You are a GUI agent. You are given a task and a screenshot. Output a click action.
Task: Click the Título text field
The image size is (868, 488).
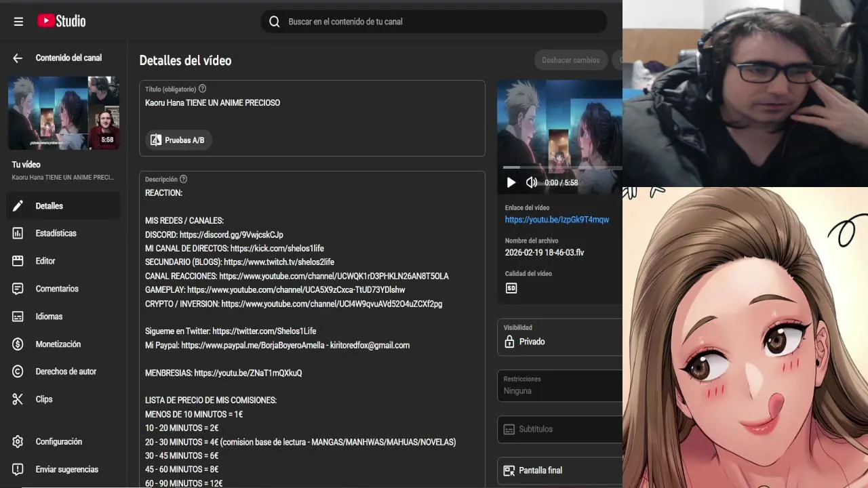312,103
